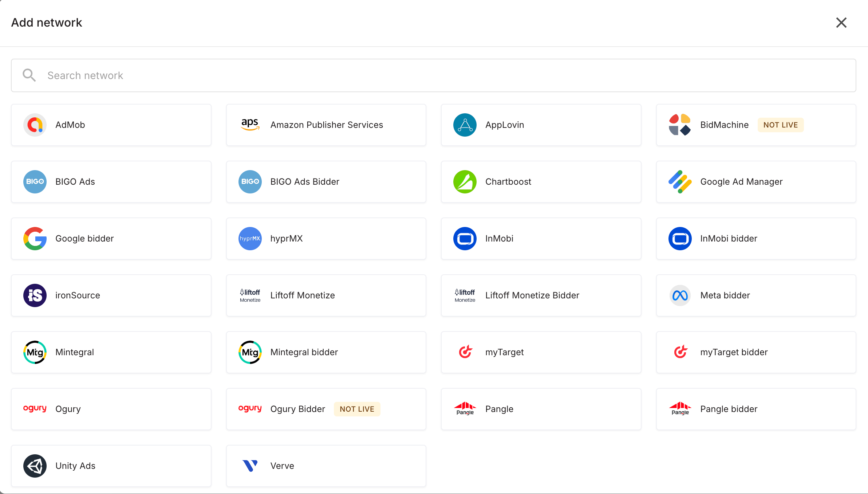This screenshot has width=868, height=494.
Task: Click the Mintegral Mtg logo icon
Action: (35, 352)
